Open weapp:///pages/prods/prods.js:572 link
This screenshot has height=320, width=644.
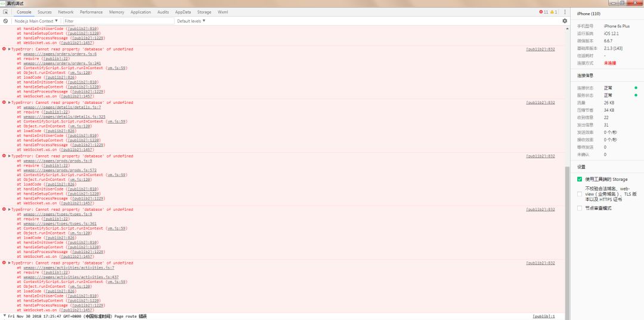60,170
